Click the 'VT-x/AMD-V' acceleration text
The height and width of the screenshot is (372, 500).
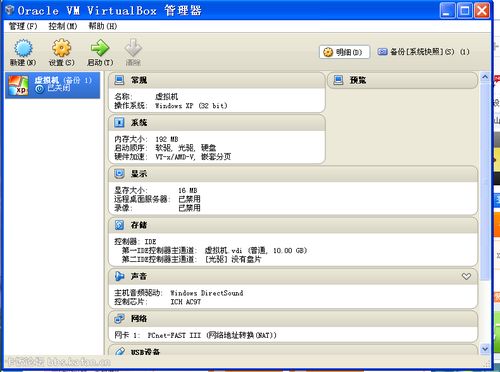click(x=175, y=156)
